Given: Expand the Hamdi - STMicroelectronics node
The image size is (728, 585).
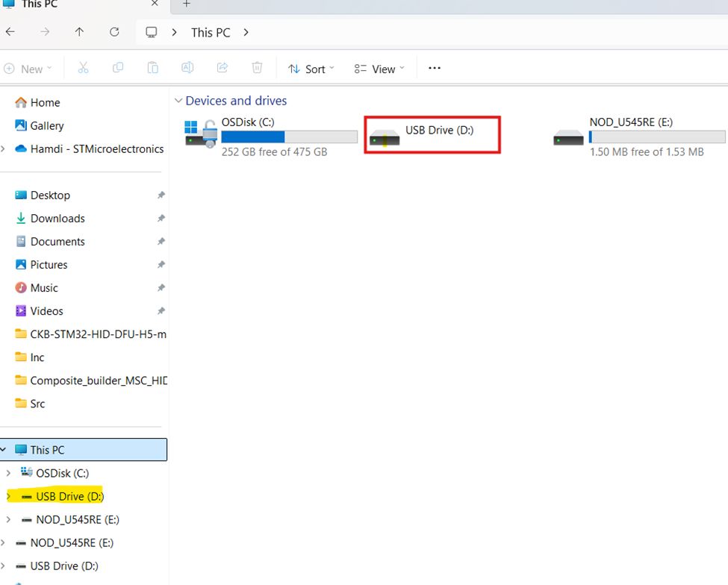Looking at the screenshot, I should [x=3, y=149].
